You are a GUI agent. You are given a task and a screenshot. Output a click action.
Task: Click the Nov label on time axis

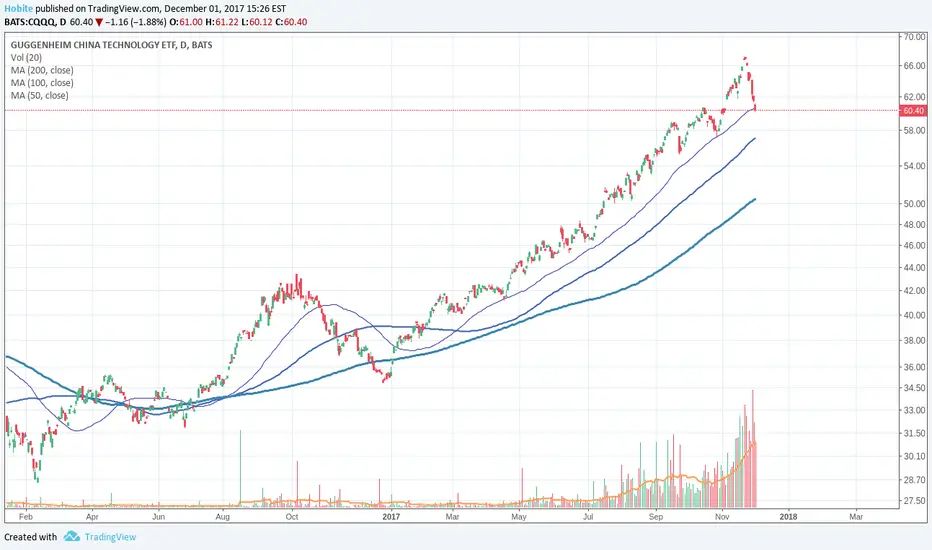[x=722, y=517]
